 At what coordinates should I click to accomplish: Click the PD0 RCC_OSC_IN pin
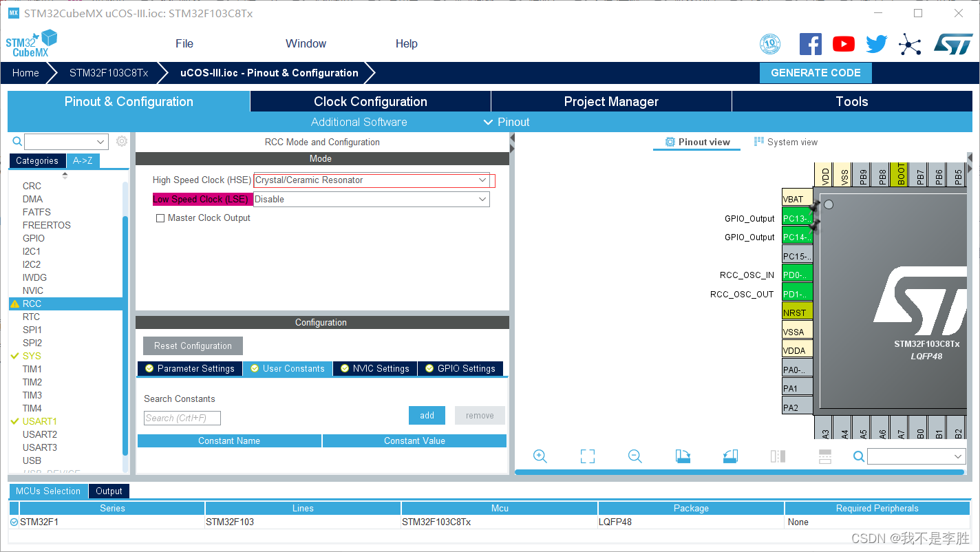[797, 275]
